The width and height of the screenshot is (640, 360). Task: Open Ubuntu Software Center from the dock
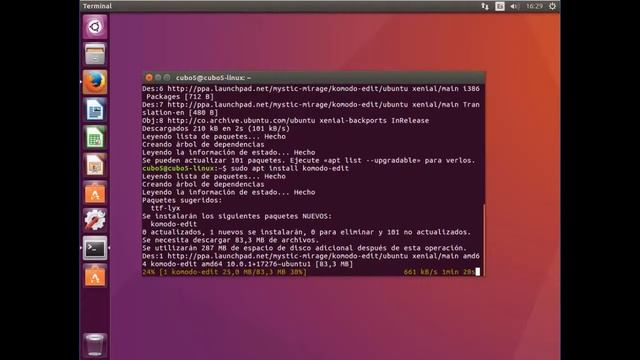[x=95, y=193]
